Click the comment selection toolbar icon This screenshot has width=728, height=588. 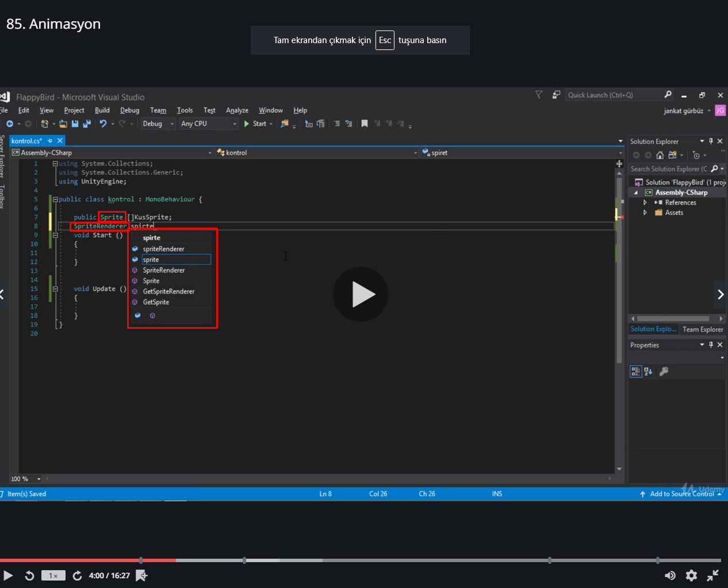click(337, 124)
